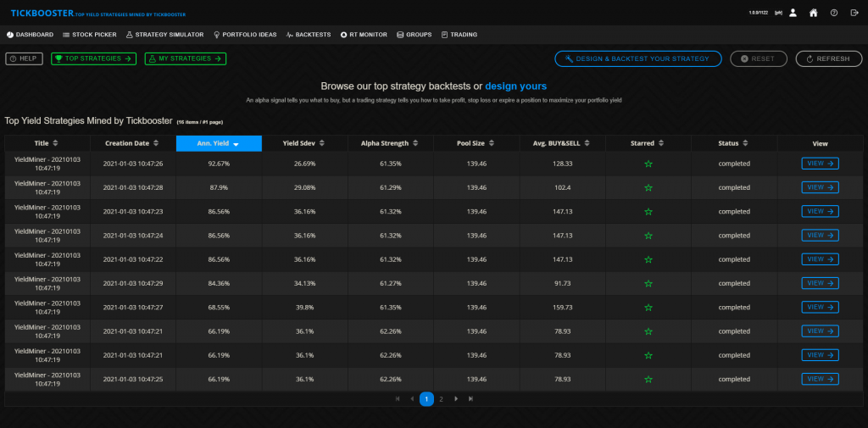Sort by Yield Sdev column
The width and height of the screenshot is (868, 428).
[x=304, y=143]
